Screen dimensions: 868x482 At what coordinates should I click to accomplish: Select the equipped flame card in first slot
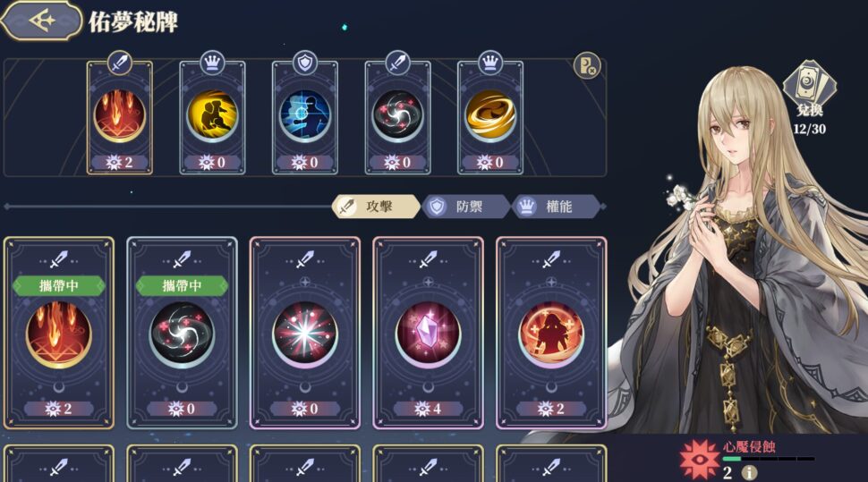(120, 117)
